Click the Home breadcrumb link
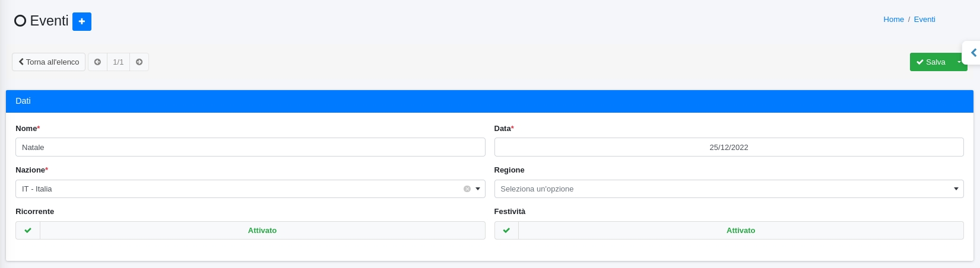This screenshot has width=980, height=268. (x=893, y=20)
